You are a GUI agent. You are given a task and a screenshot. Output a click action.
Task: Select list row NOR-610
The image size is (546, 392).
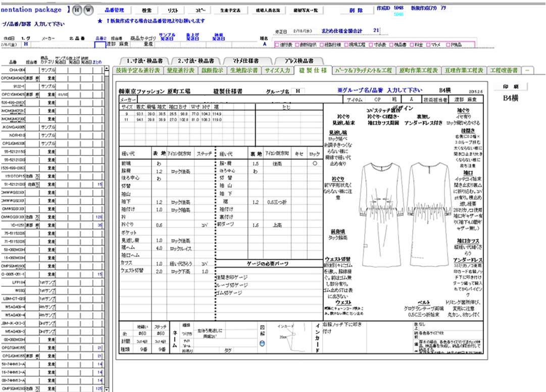[x=54, y=135]
